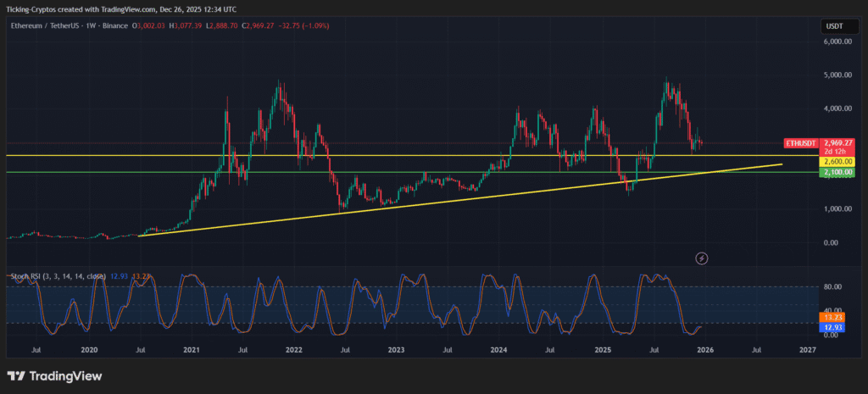
Task: Click the 2026 label on time axis
Action: coord(703,349)
